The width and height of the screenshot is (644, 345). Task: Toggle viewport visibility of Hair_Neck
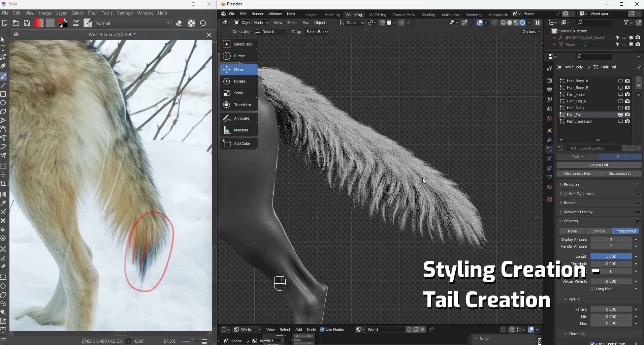[620, 108]
